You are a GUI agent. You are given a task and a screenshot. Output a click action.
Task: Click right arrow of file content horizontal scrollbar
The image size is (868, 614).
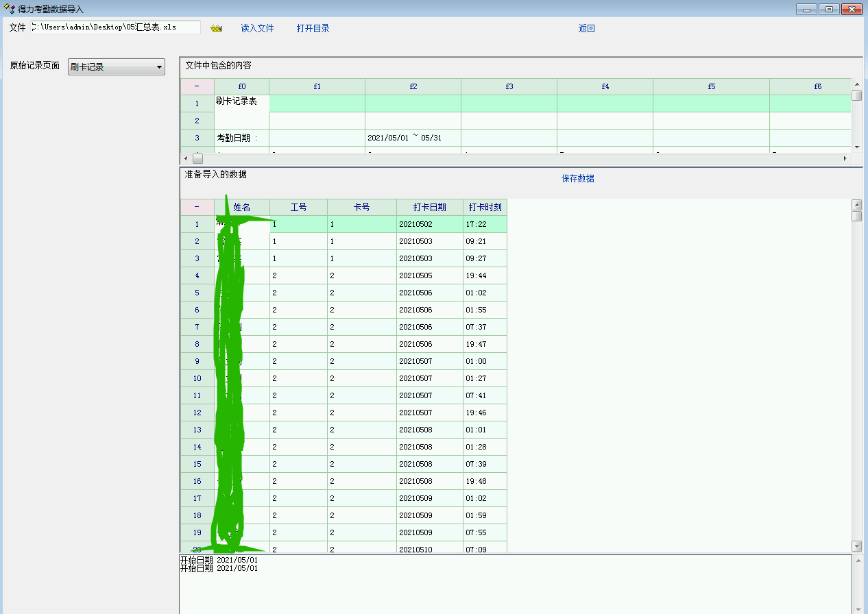tap(845, 158)
